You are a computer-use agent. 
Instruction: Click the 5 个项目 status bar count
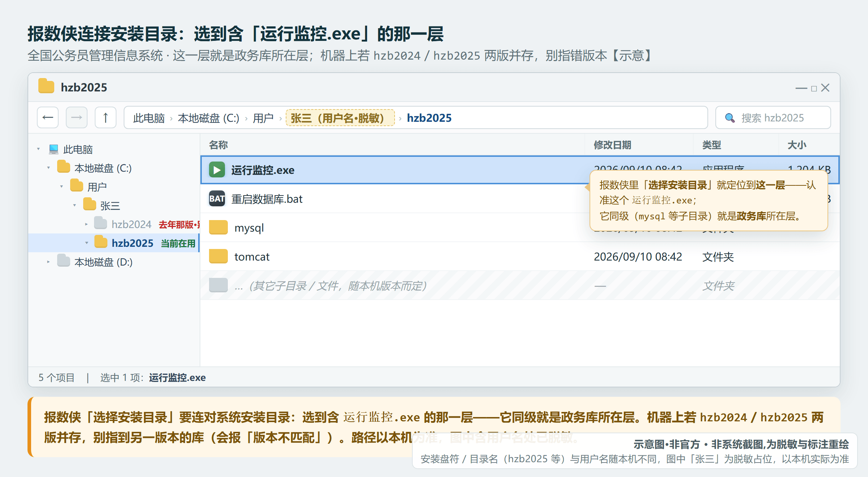click(57, 378)
